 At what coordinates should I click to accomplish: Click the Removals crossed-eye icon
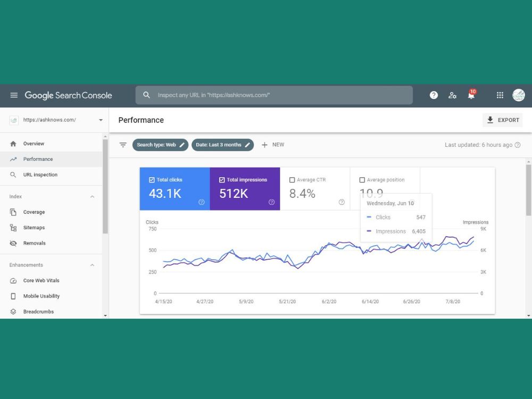coord(13,243)
